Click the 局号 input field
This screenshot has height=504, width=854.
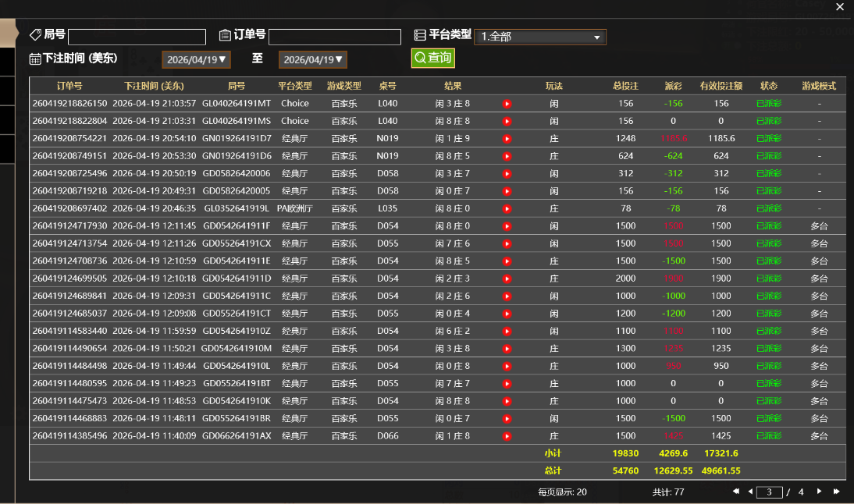coord(137,37)
